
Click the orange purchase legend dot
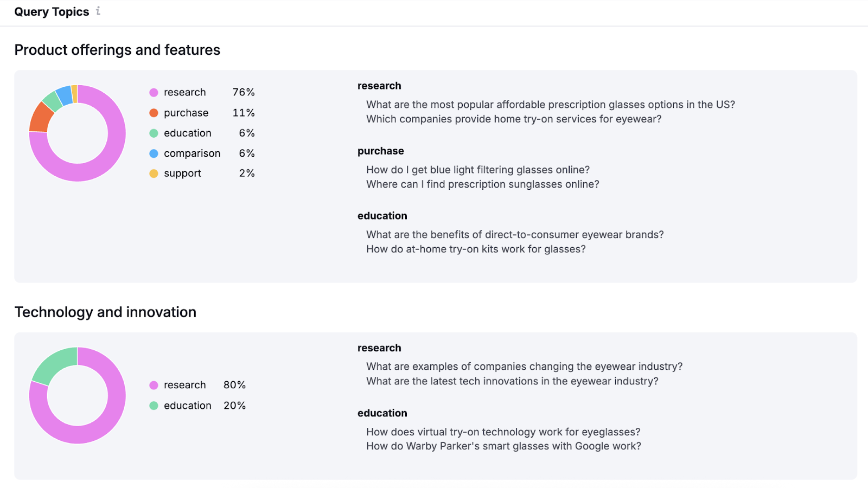[x=154, y=113]
